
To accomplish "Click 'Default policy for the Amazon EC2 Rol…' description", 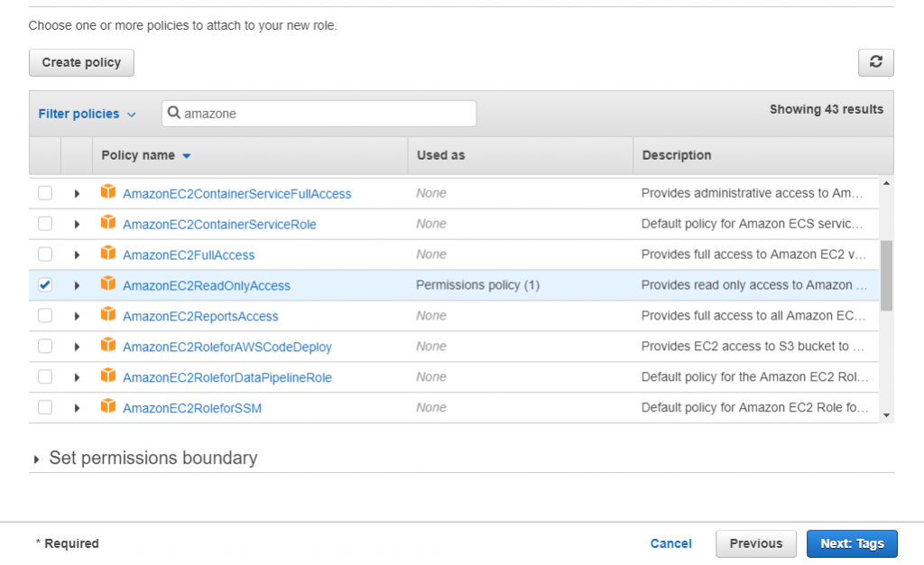I will [755, 377].
